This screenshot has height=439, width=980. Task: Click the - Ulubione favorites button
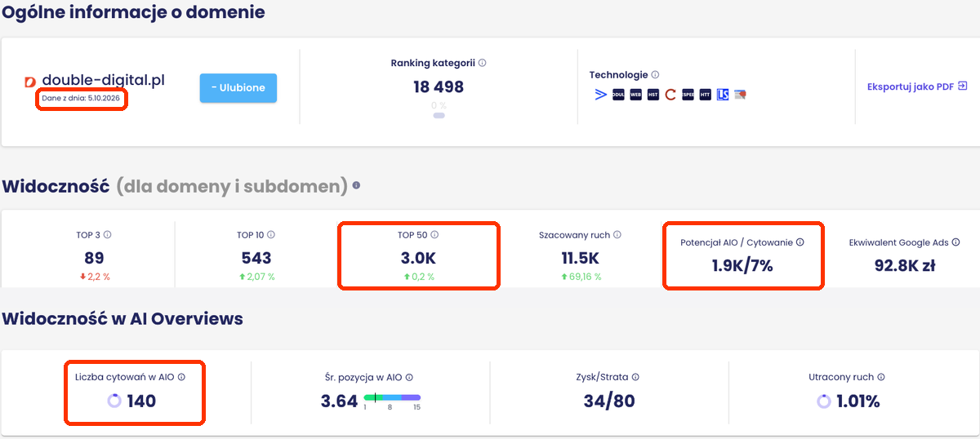(x=238, y=88)
